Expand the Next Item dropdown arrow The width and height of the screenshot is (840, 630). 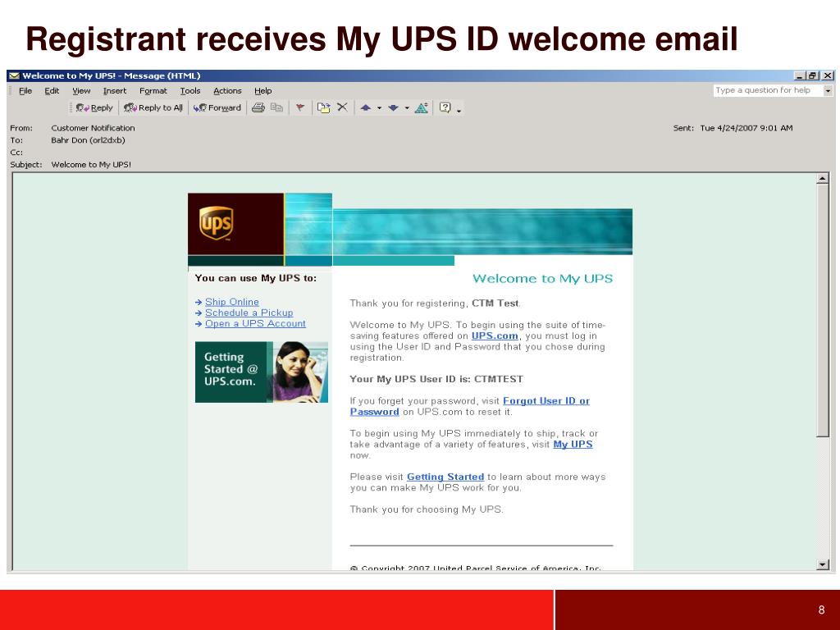[407, 108]
